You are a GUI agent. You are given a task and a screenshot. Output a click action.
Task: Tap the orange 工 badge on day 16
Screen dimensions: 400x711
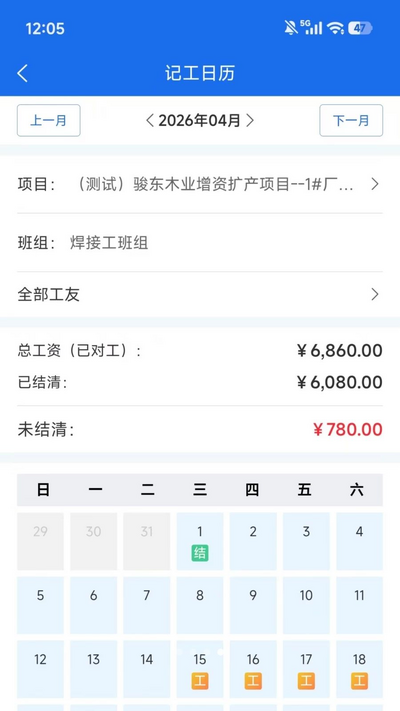tap(253, 681)
